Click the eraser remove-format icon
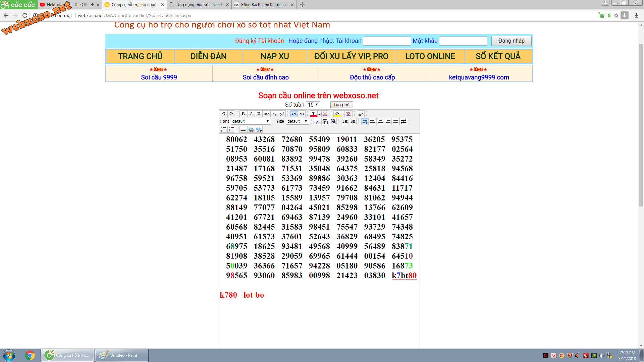 pyautogui.click(x=361, y=114)
